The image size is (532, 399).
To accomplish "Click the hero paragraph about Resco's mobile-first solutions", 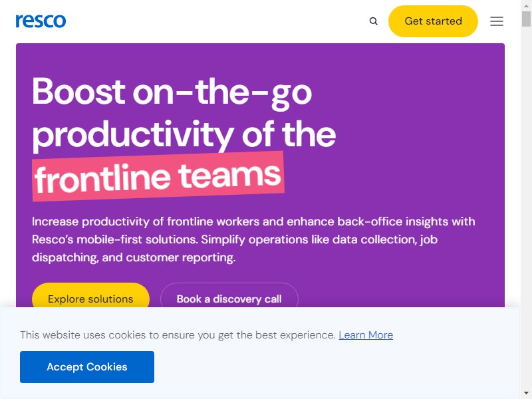I will [253, 239].
